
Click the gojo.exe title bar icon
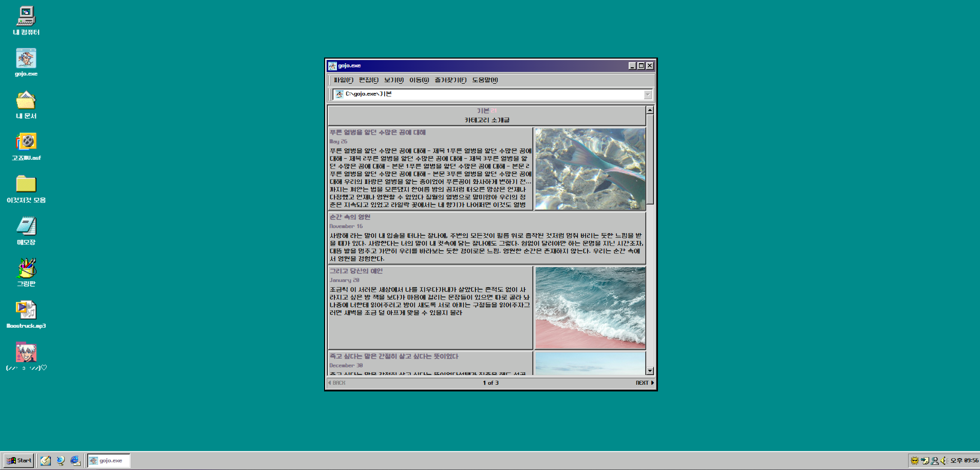pos(332,66)
